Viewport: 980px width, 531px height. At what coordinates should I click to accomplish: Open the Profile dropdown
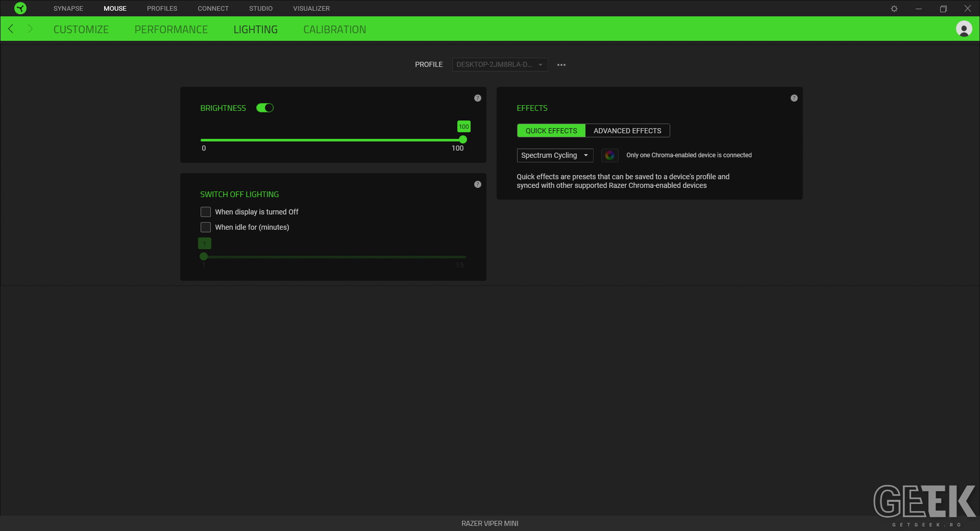coord(500,65)
